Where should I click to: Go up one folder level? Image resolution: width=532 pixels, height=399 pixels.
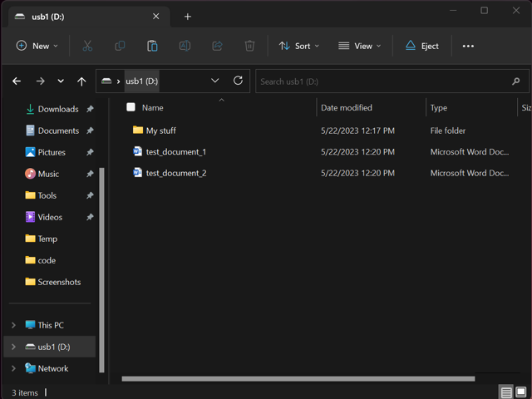pos(81,81)
